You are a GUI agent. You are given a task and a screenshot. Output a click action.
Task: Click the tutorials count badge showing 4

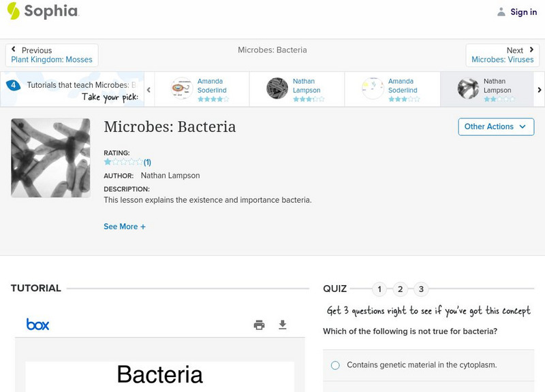tap(12, 86)
